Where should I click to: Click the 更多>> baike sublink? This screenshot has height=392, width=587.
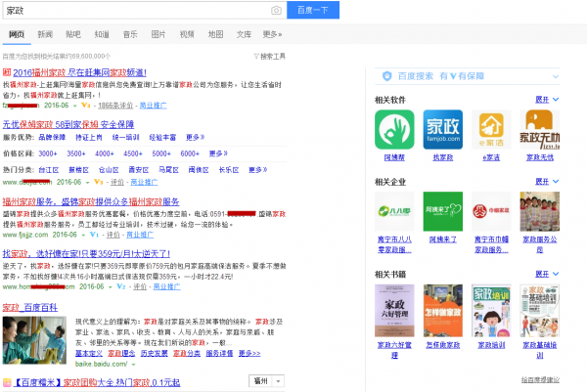[x=249, y=354]
